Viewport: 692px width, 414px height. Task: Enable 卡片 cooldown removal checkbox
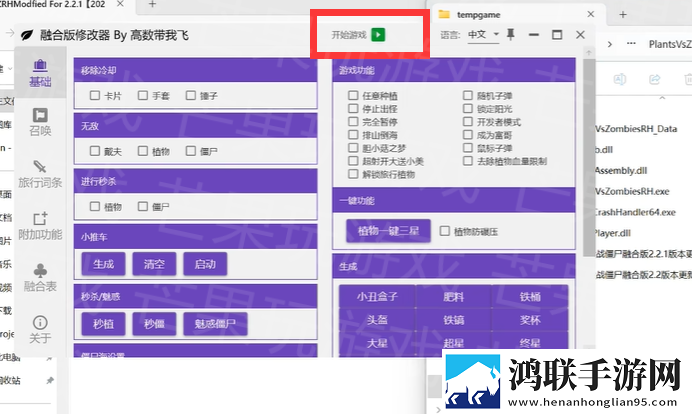coord(94,95)
